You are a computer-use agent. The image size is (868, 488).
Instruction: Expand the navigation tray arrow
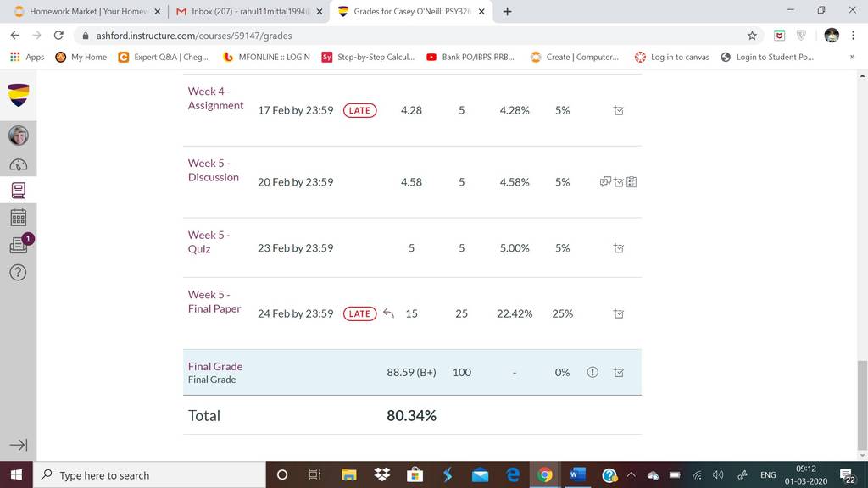pos(19,445)
